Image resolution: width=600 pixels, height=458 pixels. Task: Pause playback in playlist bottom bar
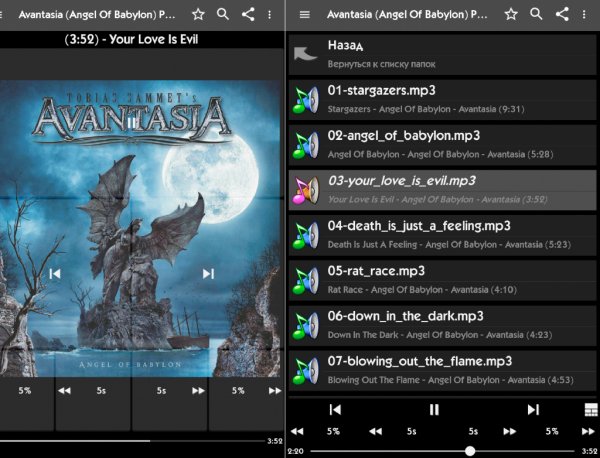point(434,410)
